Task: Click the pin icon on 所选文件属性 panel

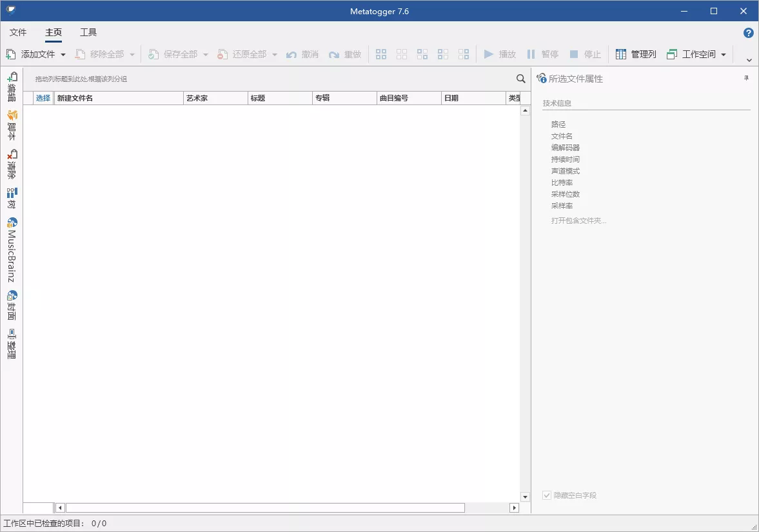Action: click(745, 77)
